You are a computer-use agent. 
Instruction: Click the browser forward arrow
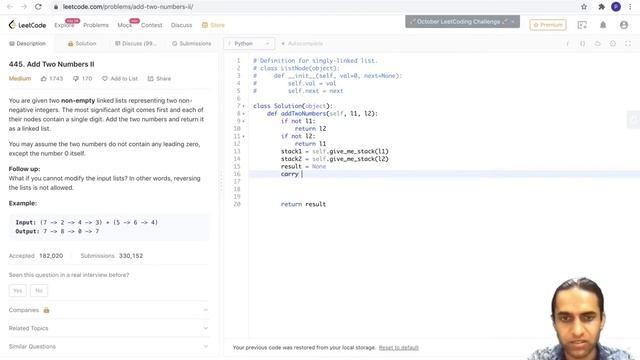tap(24, 7)
